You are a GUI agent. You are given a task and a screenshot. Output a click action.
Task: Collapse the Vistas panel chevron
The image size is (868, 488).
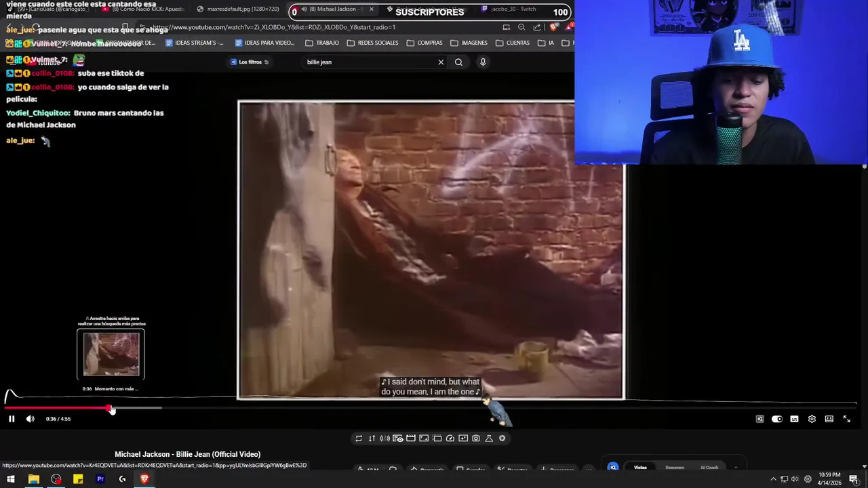[736, 468]
